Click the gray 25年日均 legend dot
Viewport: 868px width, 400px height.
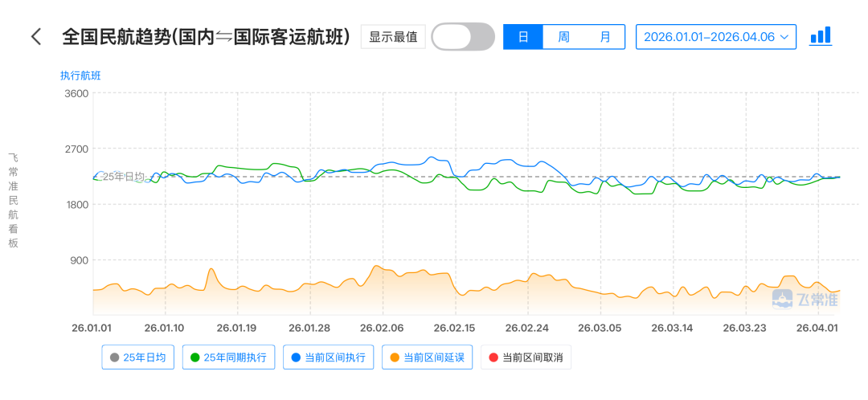(x=114, y=358)
